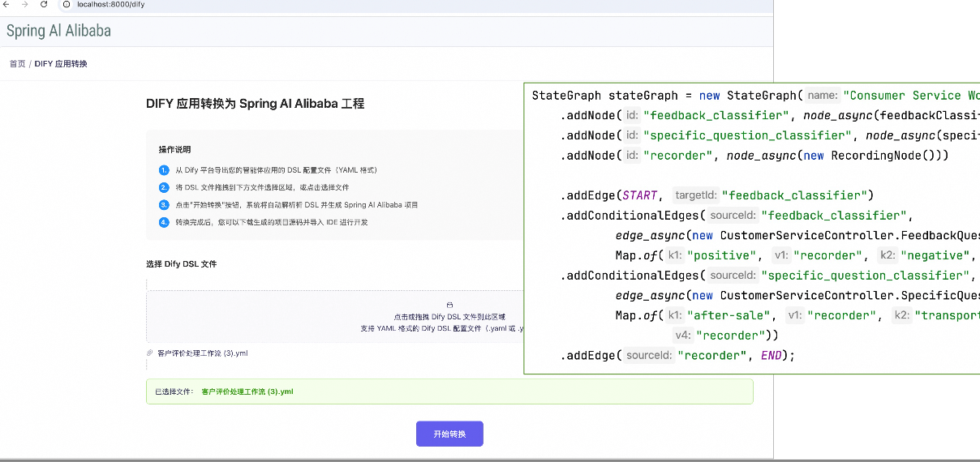This screenshot has height=462, width=980.
Task: Click addConditionalEdges line with sourceId "specific_question_classifier"
Action: tap(770, 276)
